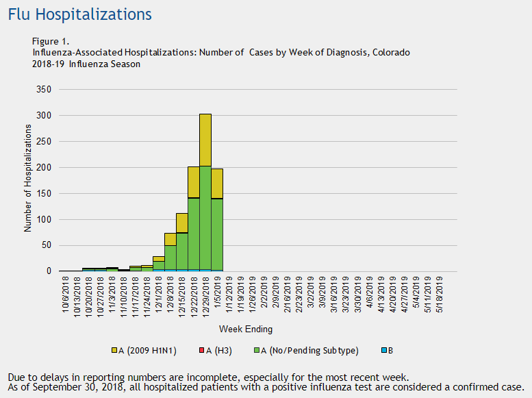
Task: Click the Week Ending axis title
Action: point(246,329)
